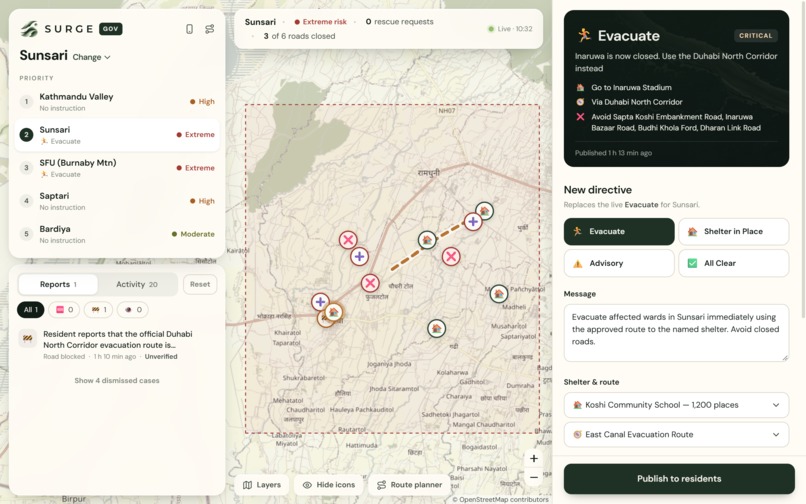Select the closed-road X marker on the pink highway
The width and height of the screenshot is (806, 504).
point(370,283)
